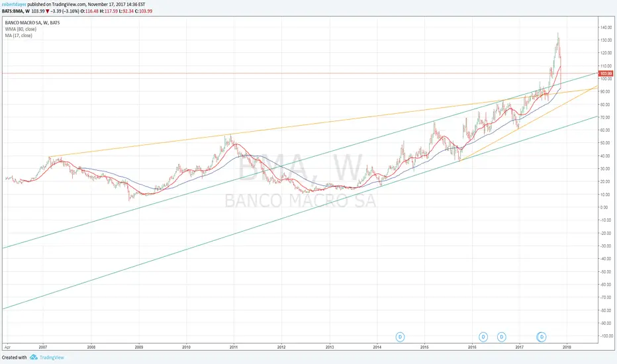Click the BATS:BMA, W ticker text
The image size is (617, 364).
(16, 11)
